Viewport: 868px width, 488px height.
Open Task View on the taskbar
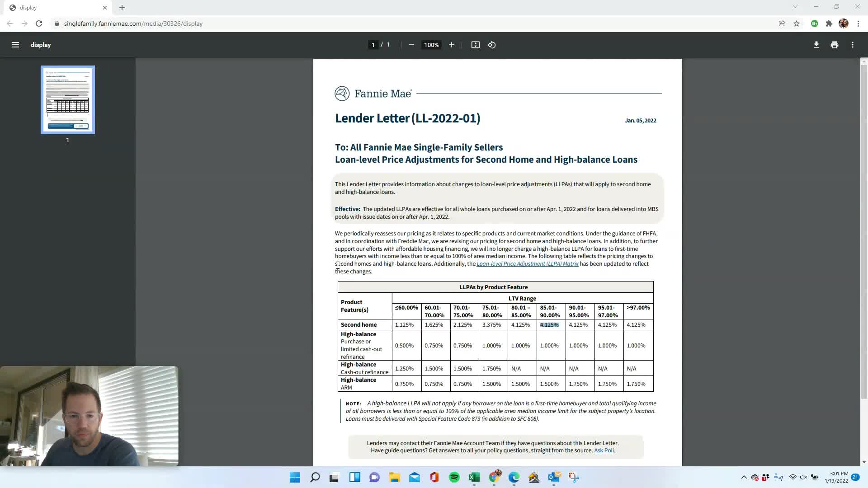point(334,477)
